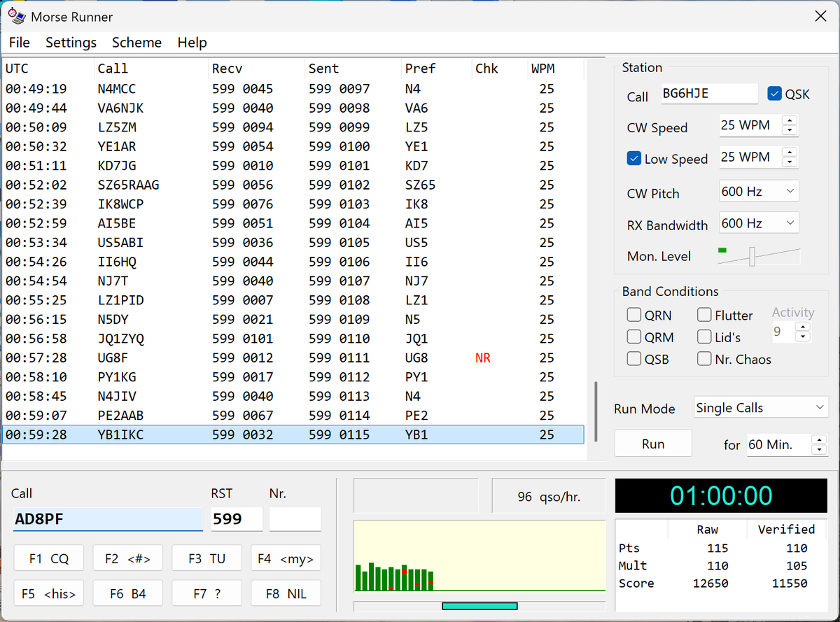The width and height of the screenshot is (840, 622).
Task: Click the F2 <#> button
Action: (x=128, y=558)
